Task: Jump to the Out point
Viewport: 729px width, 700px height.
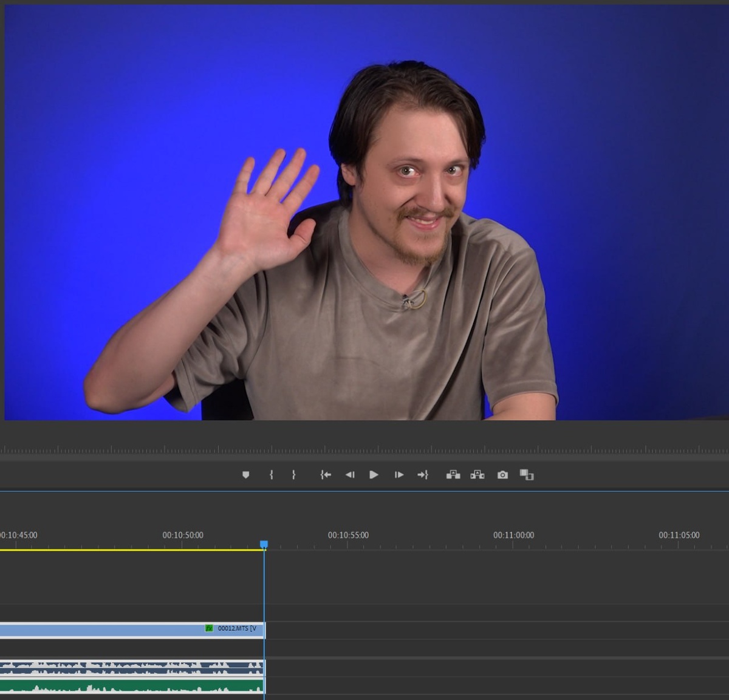Action: point(423,475)
